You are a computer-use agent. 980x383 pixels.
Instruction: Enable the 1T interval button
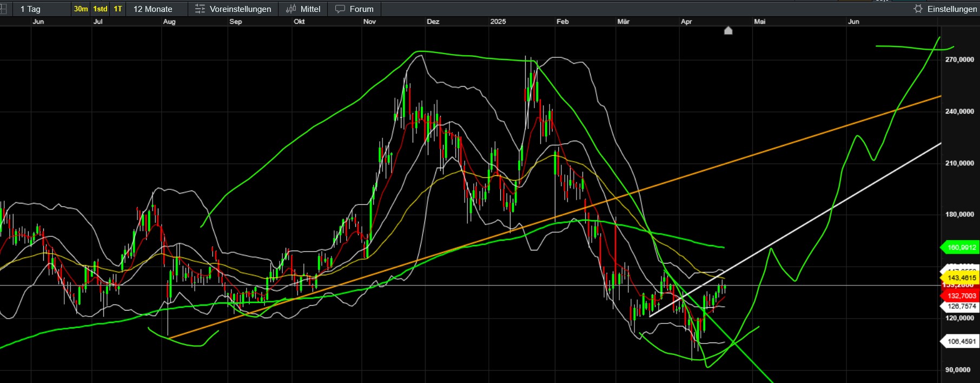(118, 9)
